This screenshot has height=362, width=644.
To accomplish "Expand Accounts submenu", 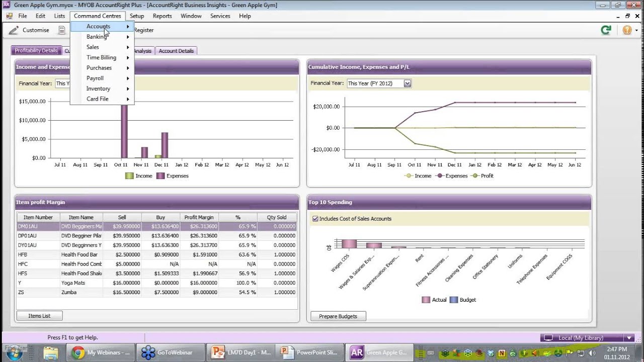I will (x=103, y=26).
